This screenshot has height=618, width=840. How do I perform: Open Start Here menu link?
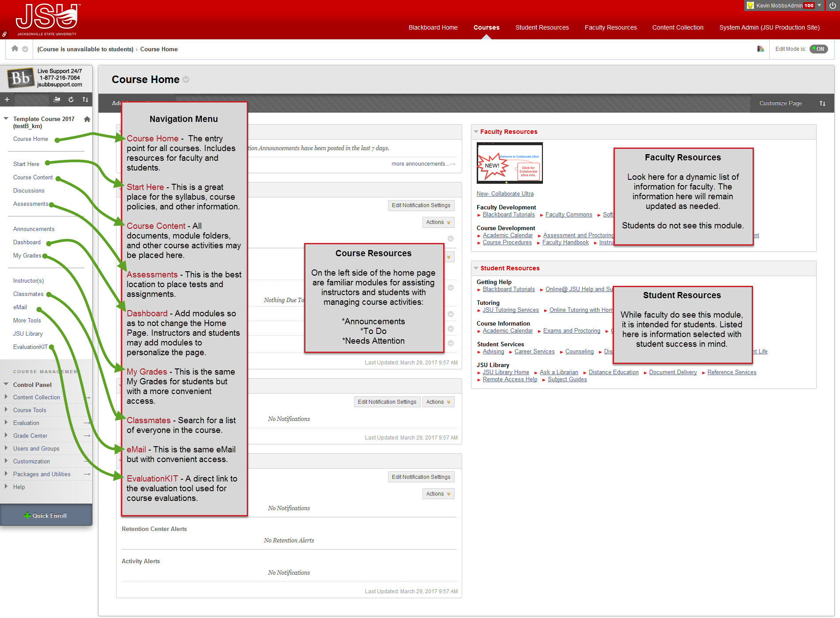(26, 164)
